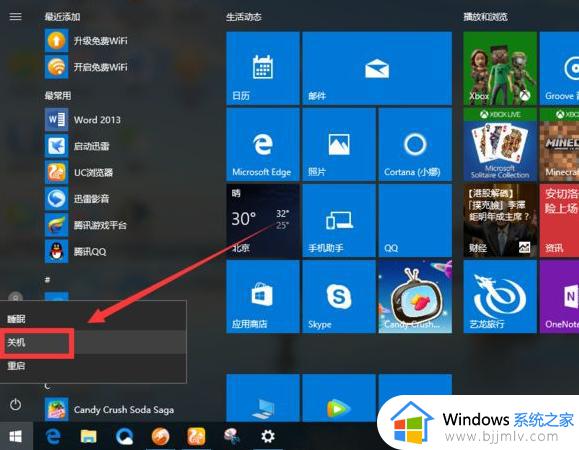Open the Word 2013 icon
Image resolution: width=579 pixels, height=450 pixels.
(x=56, y=120)
